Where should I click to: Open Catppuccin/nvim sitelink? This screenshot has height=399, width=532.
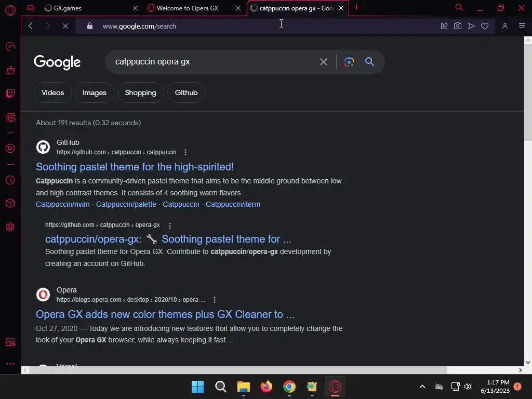tap(63, 204)
